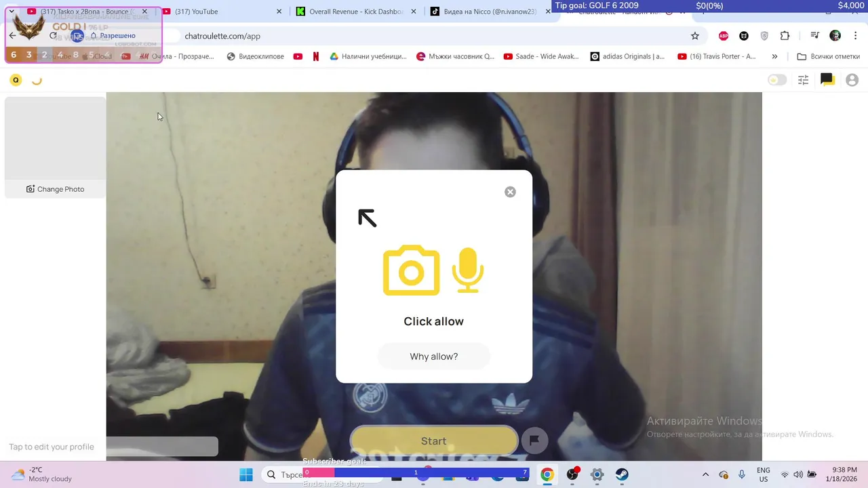This screenshot has height=488, width=868.
Task: Open the tab search dropdown arrow
Action: click(x=12, y=12)
